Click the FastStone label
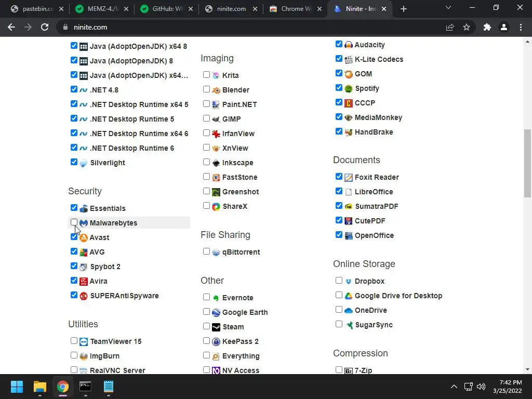The image size is (532, 399). [240, 178]
